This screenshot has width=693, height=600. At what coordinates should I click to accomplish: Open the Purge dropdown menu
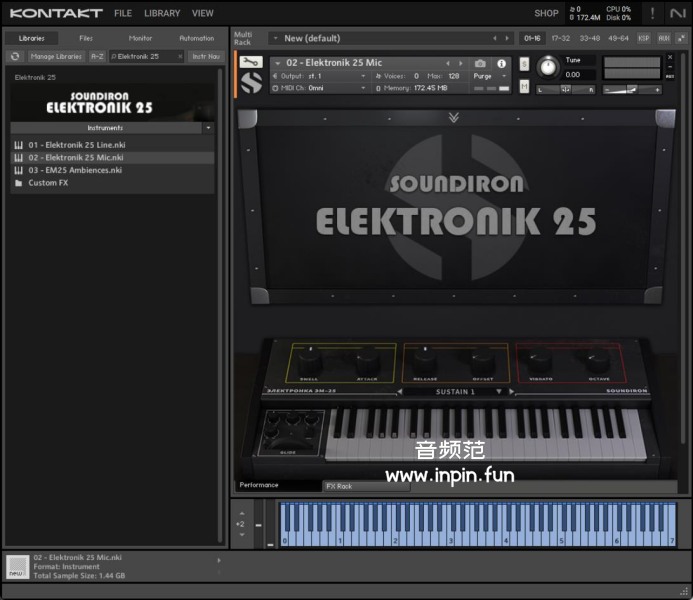(488, 76)
